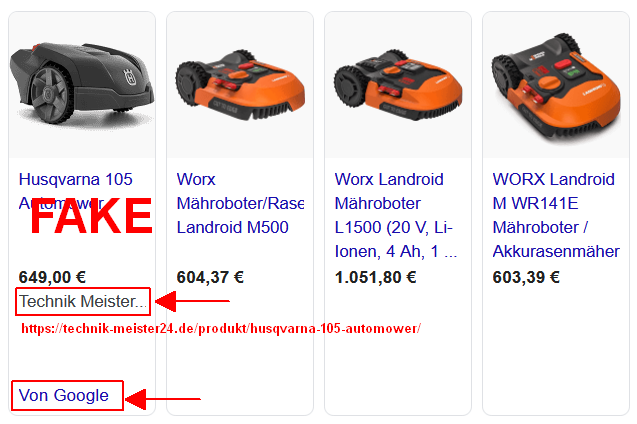Open the Worx Landroid L1500 product image
Image resolution: width=637 pixels, height=424 pixels.
point(398,85)
